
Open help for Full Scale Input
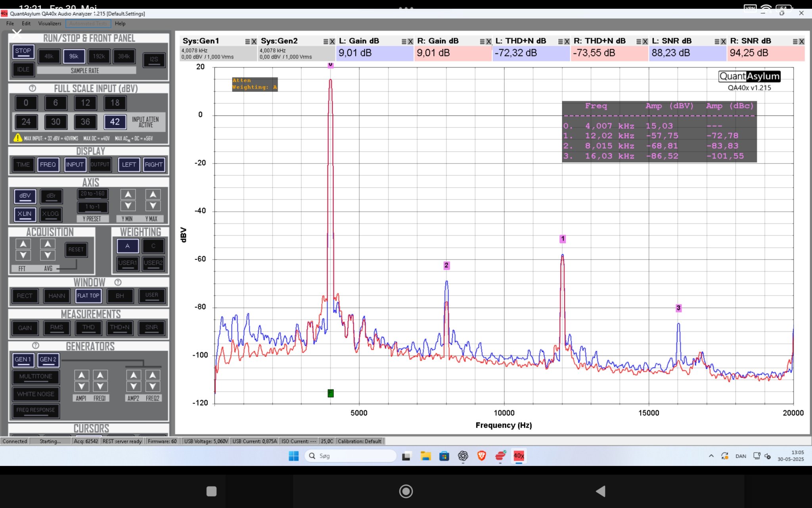point(33,88)
